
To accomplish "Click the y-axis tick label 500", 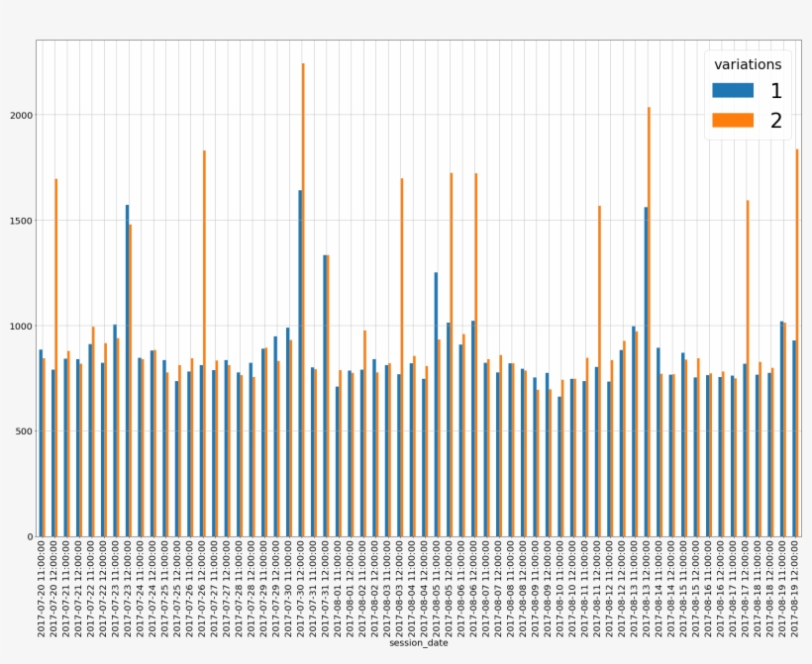I will tap(22, 429).
